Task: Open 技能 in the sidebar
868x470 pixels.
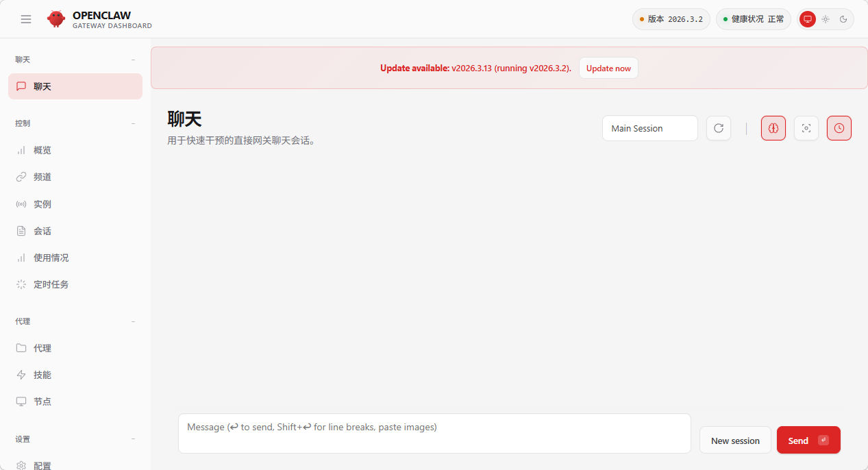Action: point(42,375)
